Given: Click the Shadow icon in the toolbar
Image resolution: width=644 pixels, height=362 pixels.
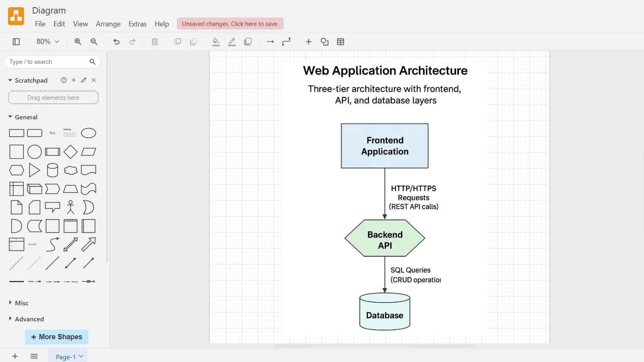Looking at the screenshot, I should (x=248, y=42).
